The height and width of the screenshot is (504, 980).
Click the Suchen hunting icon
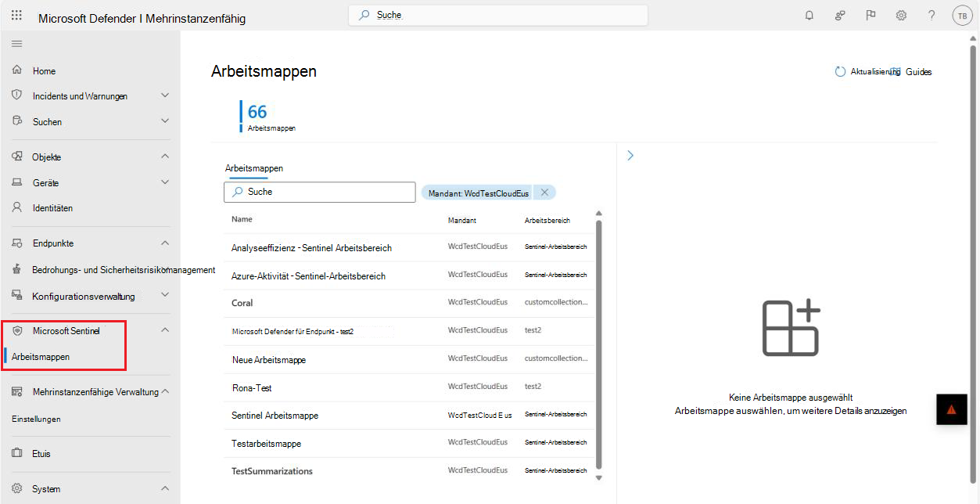pyautogui.click(x=17, y=121)
